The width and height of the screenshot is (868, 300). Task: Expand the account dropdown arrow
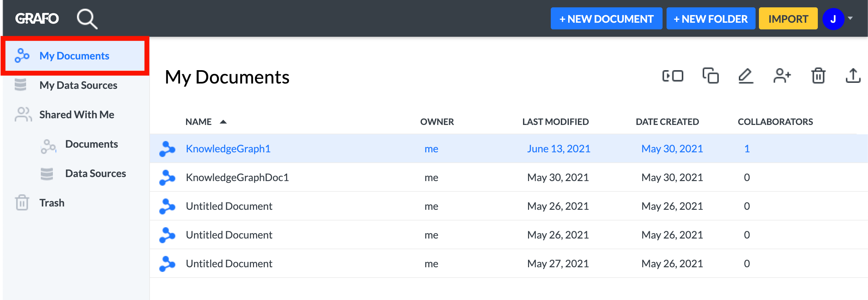pyautogui.click(x=850, y=18)
